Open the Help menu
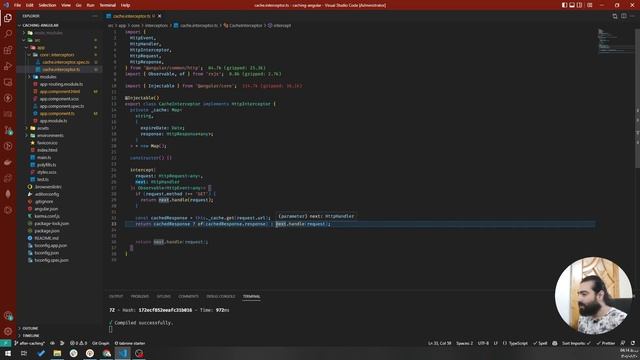The width and height of the screenshot is (640, 360). (x=125, y=5)
